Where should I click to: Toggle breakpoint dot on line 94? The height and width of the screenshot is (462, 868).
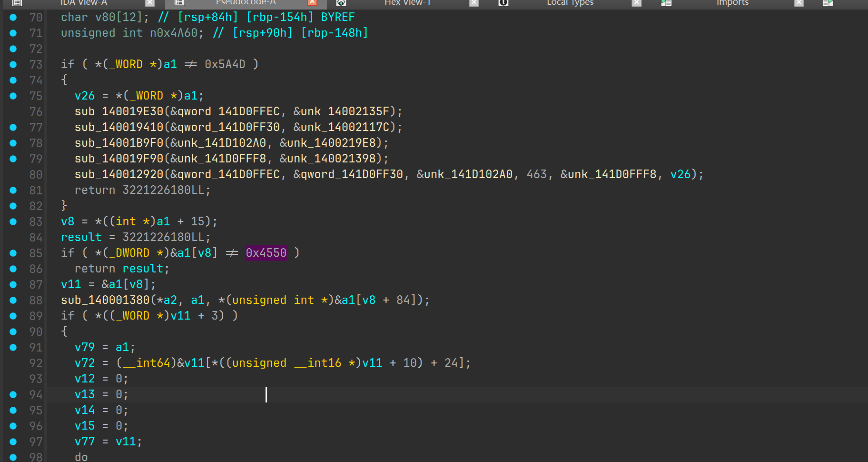[x=13, y=394]
